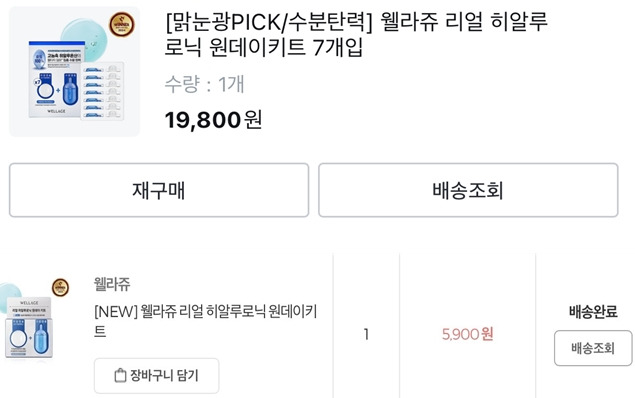
Task: Open the 7개입 kit product thumbnail
Action: pos(75,72)
